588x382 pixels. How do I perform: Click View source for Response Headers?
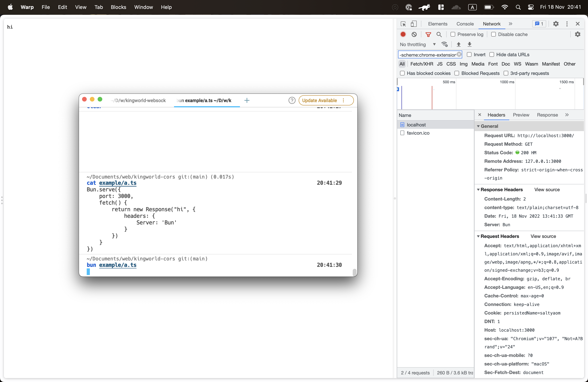coord(547,189)
